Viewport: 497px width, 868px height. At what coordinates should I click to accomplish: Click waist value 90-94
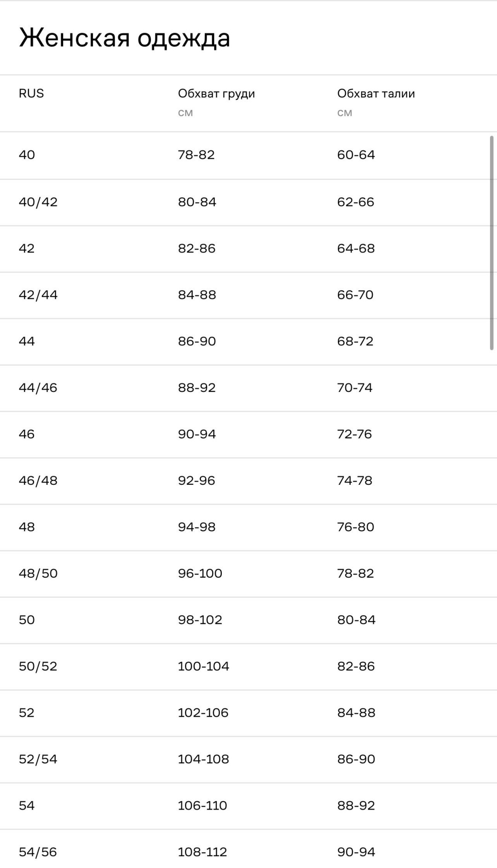[356, 852]
